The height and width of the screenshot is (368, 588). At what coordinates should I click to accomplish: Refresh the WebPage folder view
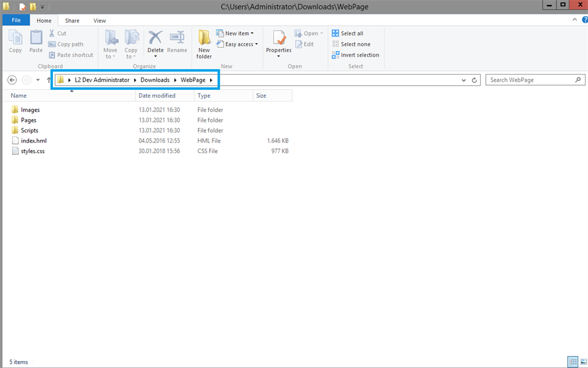tap(475, 80)
